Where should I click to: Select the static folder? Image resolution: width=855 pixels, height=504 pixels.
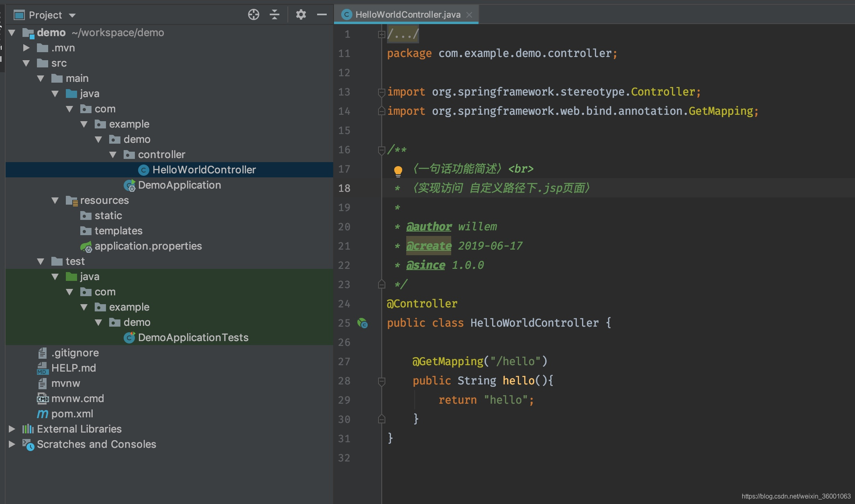click(108, 215)
